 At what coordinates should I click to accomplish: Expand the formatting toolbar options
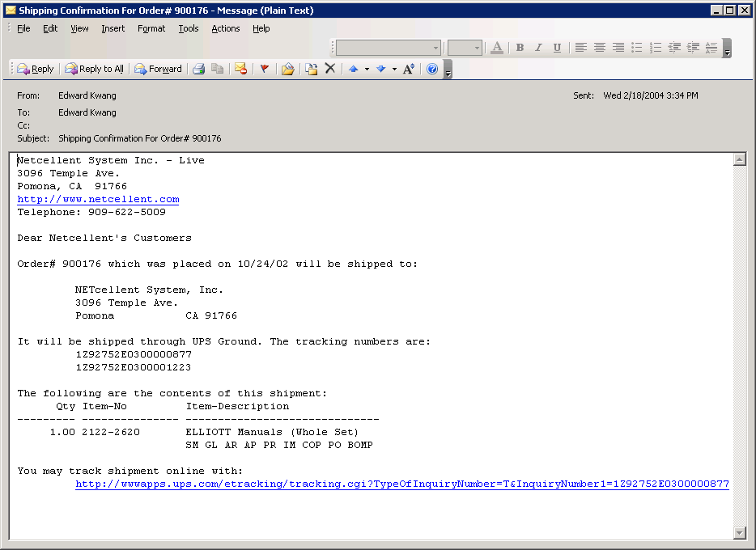pyautogui.click(x=727, y=49)
